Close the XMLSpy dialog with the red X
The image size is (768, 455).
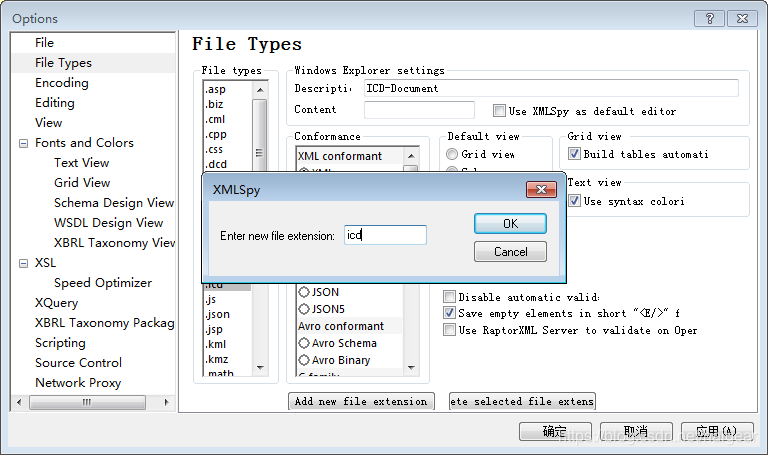[541, 190]
